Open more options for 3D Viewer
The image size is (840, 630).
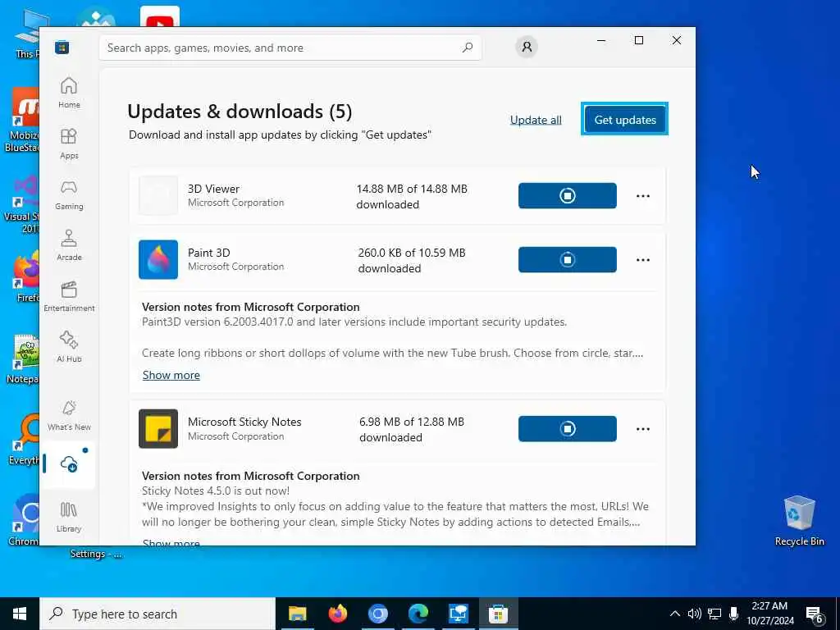[643, 196]
